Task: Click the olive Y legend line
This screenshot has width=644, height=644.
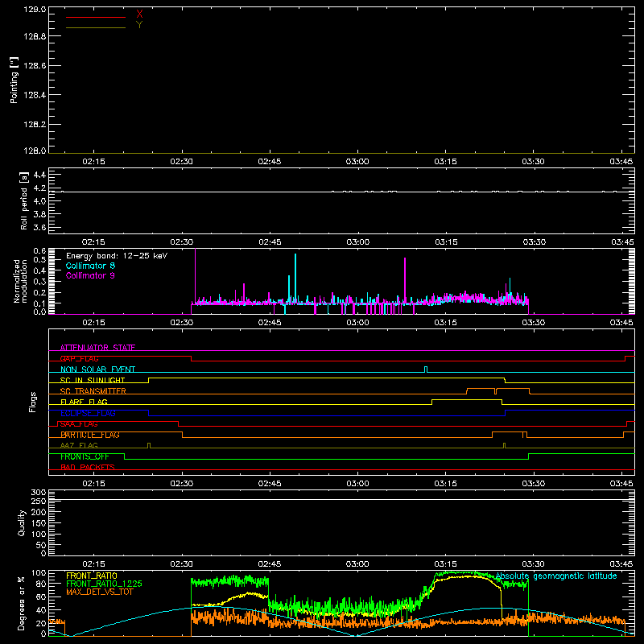Action: point(95,27)
